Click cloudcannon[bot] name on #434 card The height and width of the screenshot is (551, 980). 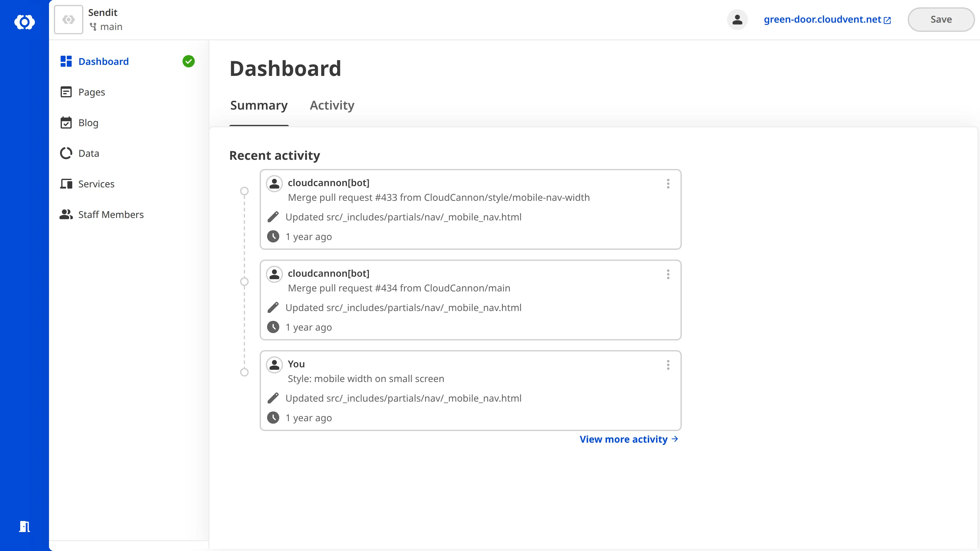coord(329,273)
